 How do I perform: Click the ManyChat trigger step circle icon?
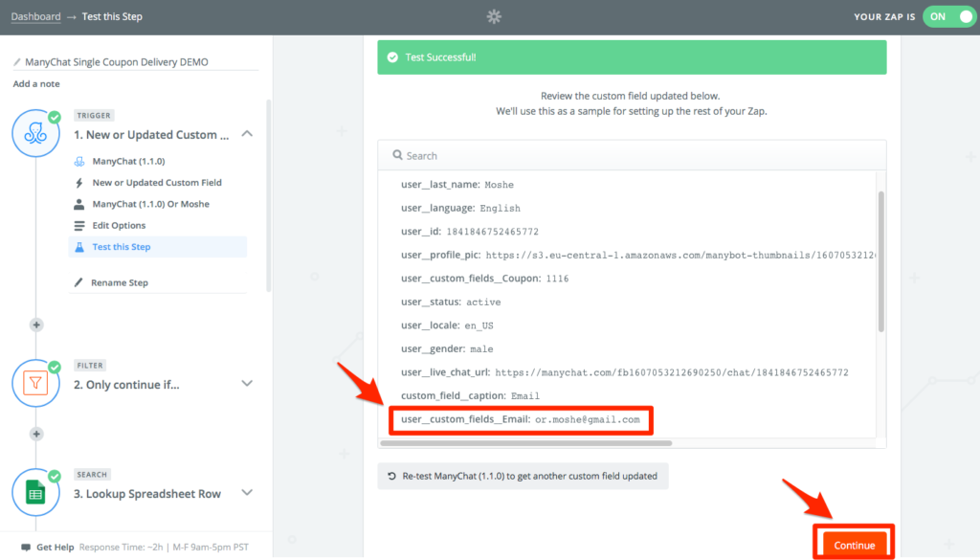pyautogui.click(x=35, y=133)
